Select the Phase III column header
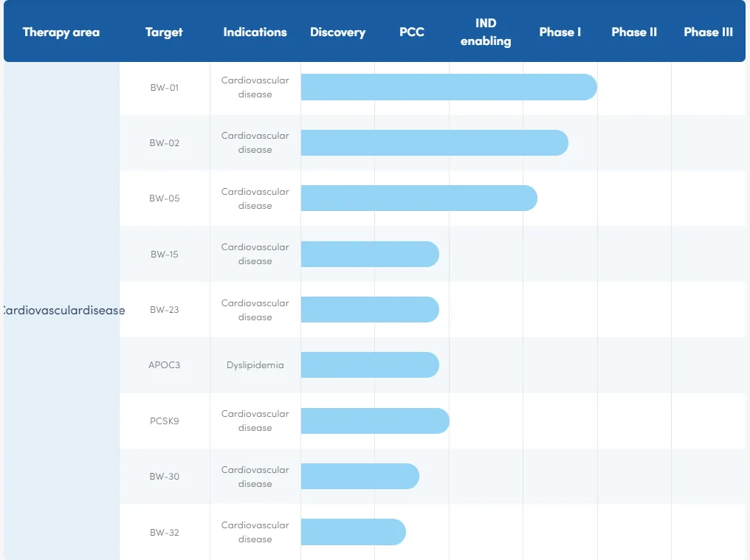 (708, 32)
